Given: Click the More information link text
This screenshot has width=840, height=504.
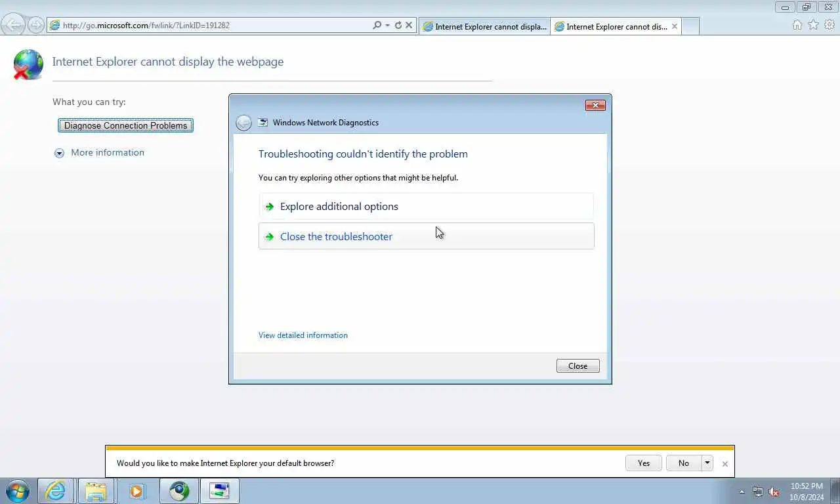Looking at the screenshot, I should coord(108,152).
